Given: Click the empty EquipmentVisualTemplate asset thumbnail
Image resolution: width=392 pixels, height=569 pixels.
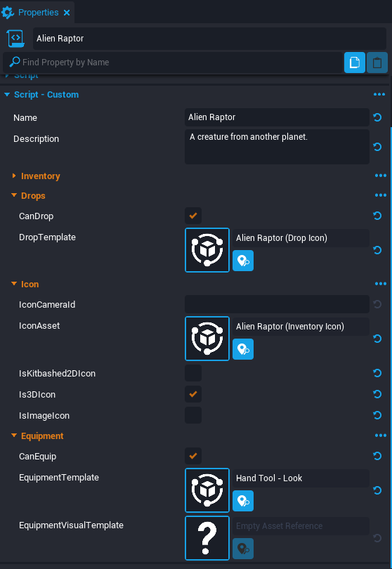Looking at the screenshot, I should 207,538.
